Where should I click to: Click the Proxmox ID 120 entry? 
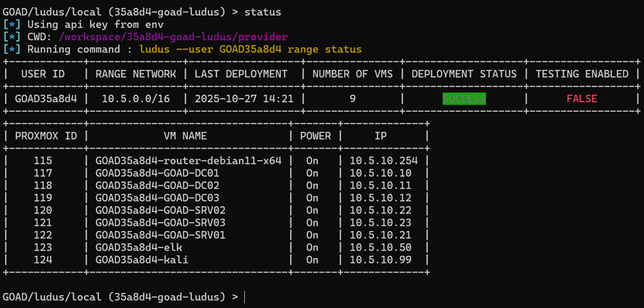[x=42, y=210]
